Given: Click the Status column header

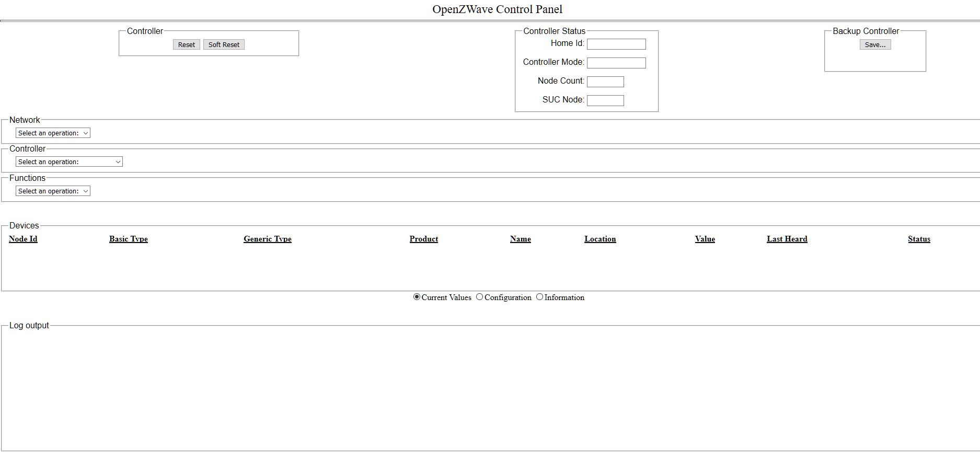Looking at the screenshot, I should point(919,239).
